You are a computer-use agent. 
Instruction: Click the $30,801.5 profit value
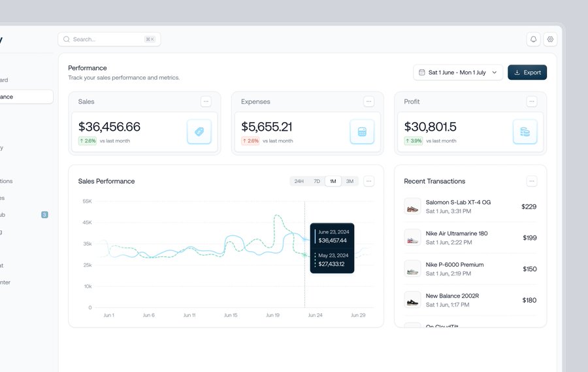(430, 126)
